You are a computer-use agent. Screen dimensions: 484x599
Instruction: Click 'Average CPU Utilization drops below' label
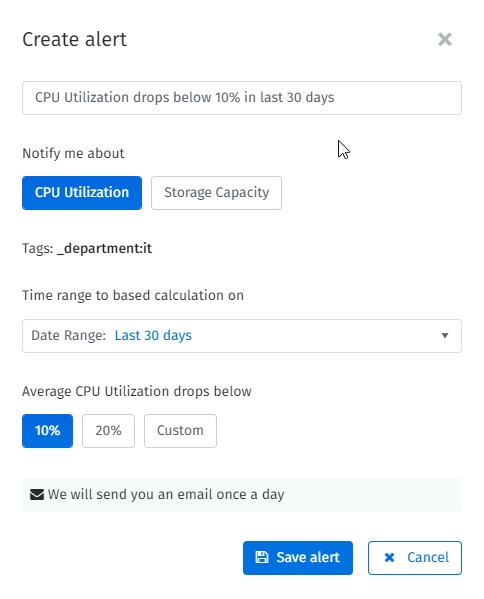coord(137,392)
